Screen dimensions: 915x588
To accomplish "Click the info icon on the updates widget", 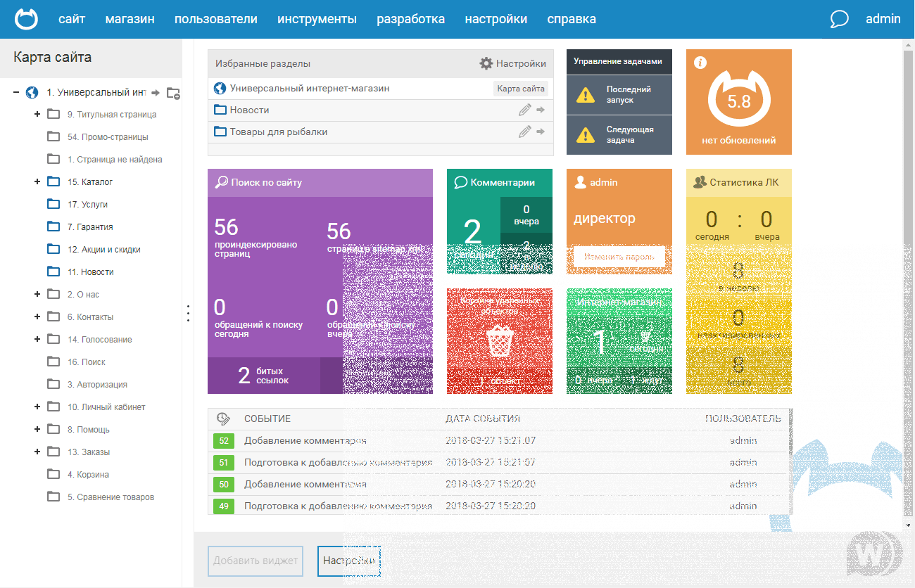I will (x=700, y=63).
